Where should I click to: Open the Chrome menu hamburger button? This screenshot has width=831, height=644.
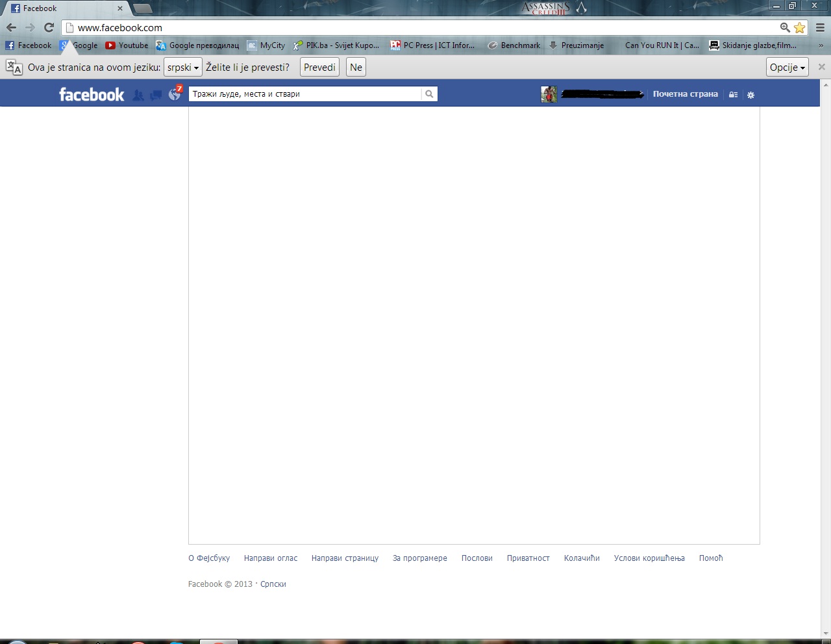pos(821,28)
